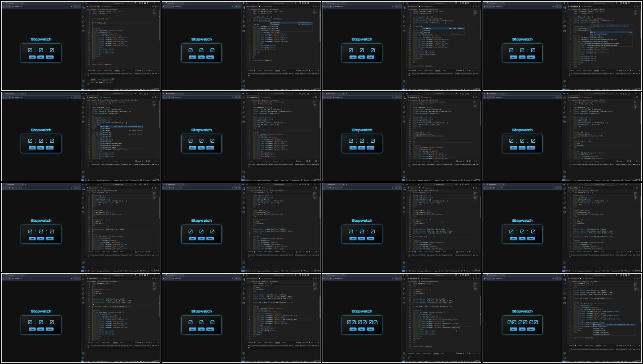The height and width of the screenshot is (364, 643).
Task: Run the file using the play icon above the editor
Action: (x=153, y=6)
